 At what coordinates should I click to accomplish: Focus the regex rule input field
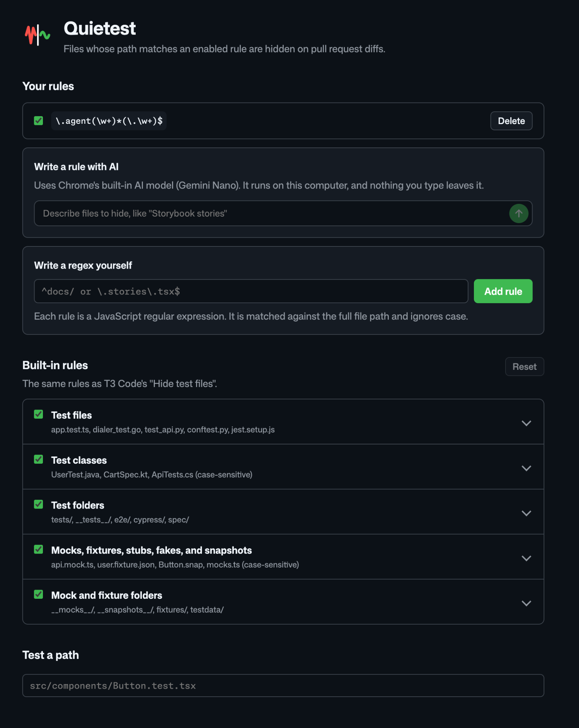[x=251, y=291]
